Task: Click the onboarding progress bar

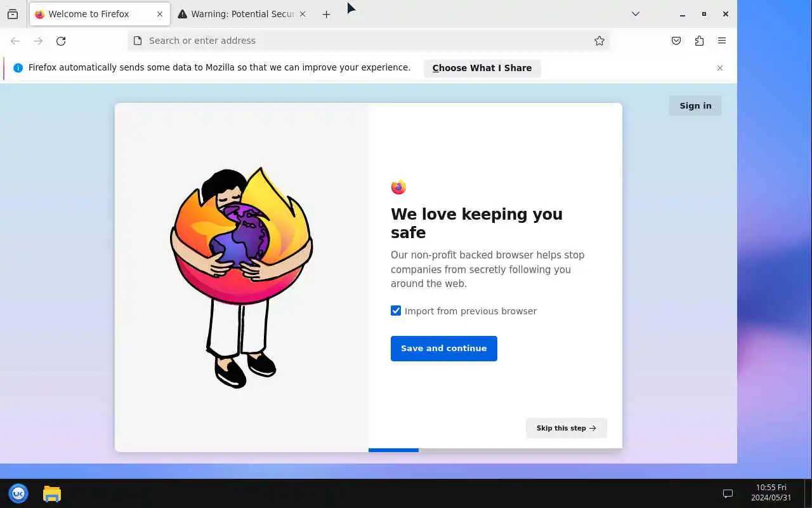Action: [x=495, y=450]
